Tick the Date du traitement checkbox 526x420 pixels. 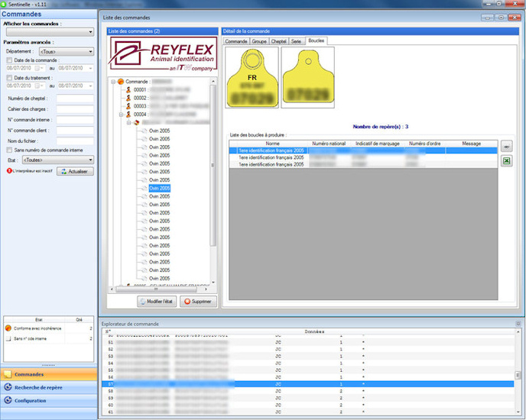tap(9, 78)
